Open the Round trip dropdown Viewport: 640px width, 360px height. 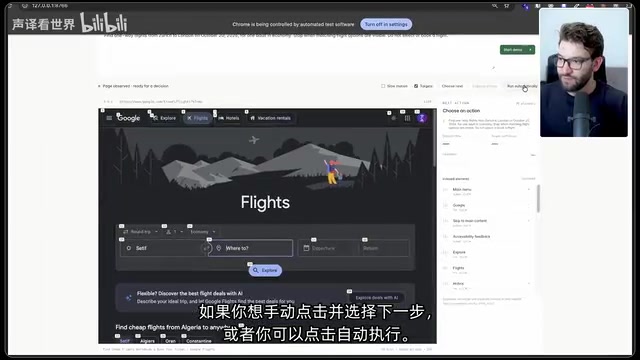(x=140, y=231)
